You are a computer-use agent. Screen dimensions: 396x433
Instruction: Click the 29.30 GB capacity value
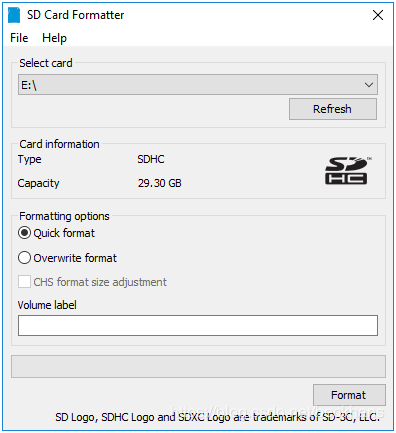[x=160, y=183]
